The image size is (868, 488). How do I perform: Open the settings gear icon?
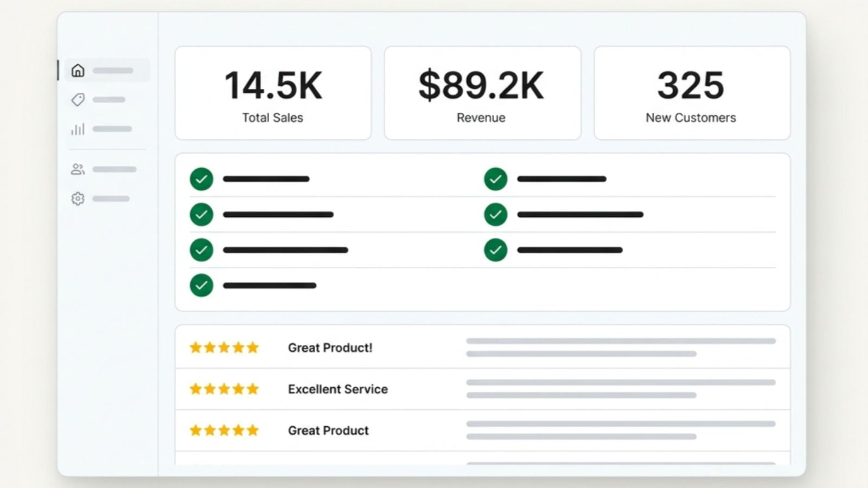point(78,198)
